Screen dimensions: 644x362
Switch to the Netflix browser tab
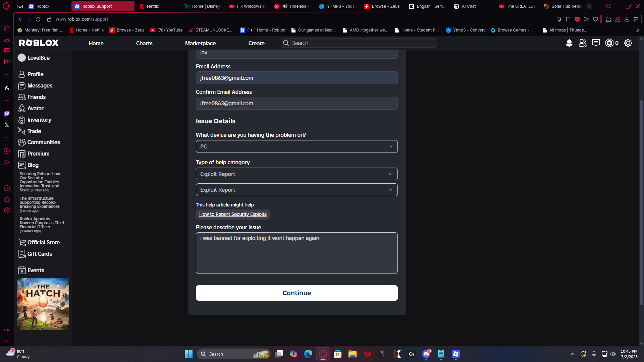click(x=158, y=6)
